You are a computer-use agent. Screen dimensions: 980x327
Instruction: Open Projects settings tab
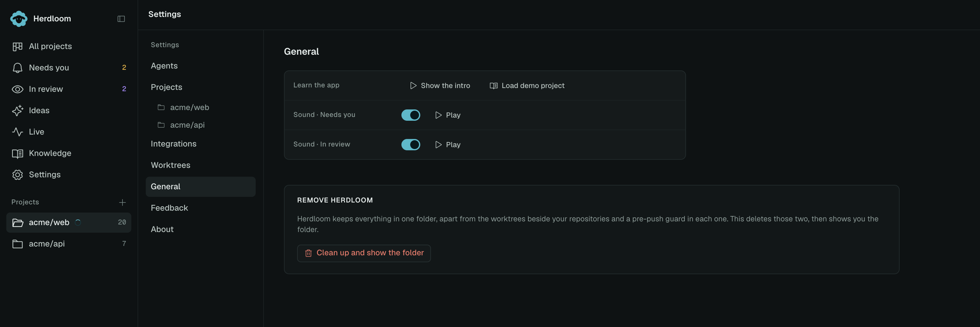point(200,87)
